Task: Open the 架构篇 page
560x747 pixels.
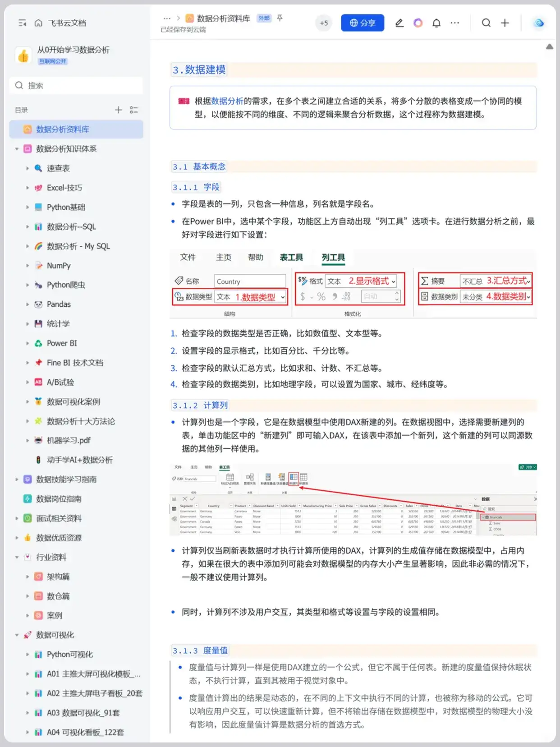Action: pyautogui.click(x=58, y=576)
